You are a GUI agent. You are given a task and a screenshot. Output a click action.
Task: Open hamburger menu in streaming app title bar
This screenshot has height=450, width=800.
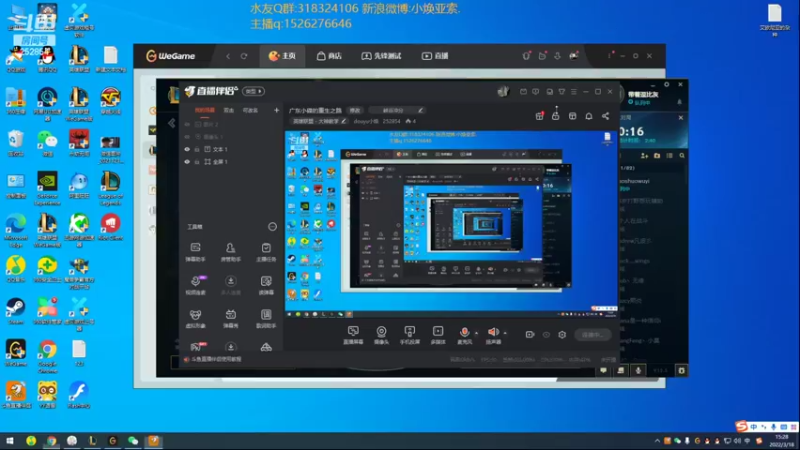[573, 92]
